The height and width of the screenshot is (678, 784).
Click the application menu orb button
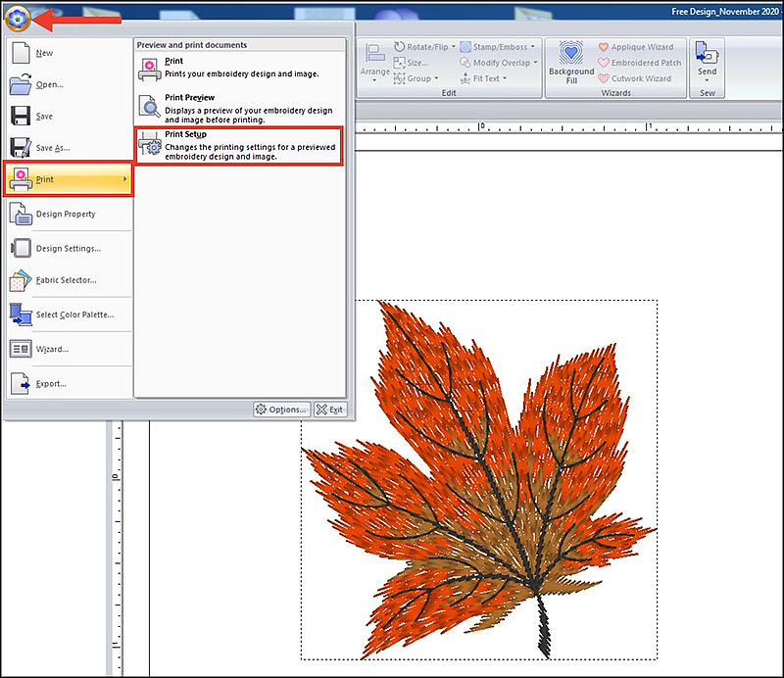17,18
